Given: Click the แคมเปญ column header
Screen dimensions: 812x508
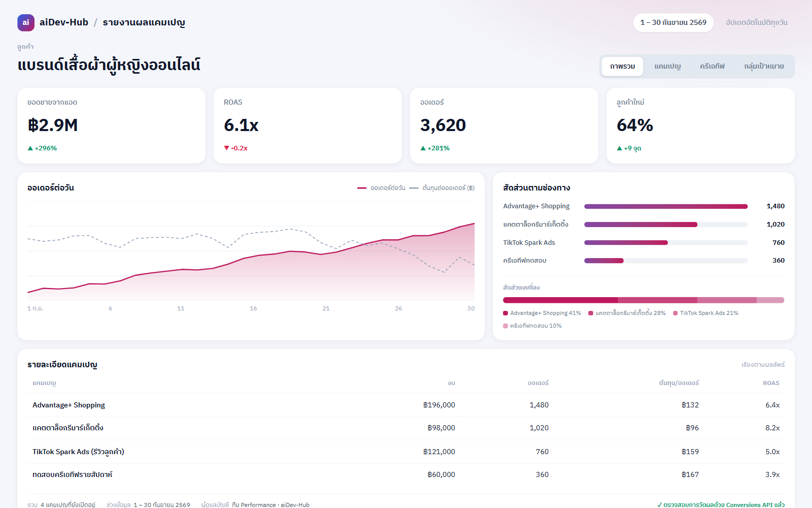Looking at the screenshot, I should 44,383.
